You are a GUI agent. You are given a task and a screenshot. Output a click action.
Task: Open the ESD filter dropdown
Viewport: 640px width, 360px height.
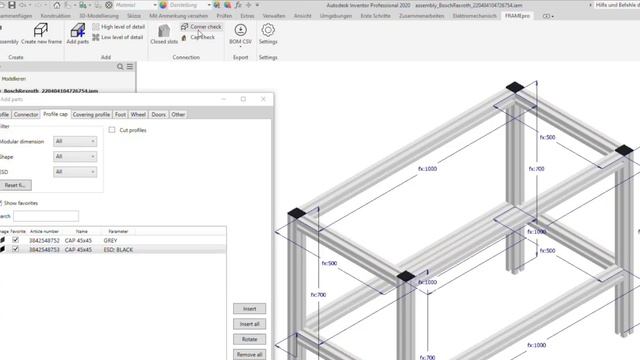tap(75, 172)
